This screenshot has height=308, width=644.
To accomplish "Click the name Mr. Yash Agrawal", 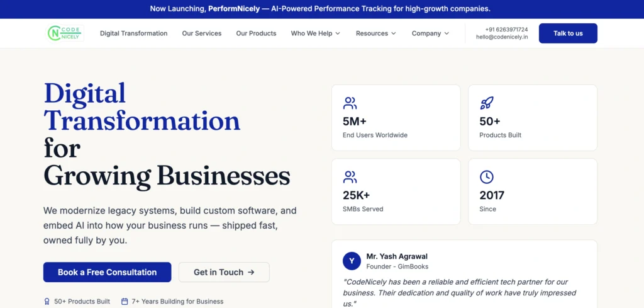I will click(397, 256).
